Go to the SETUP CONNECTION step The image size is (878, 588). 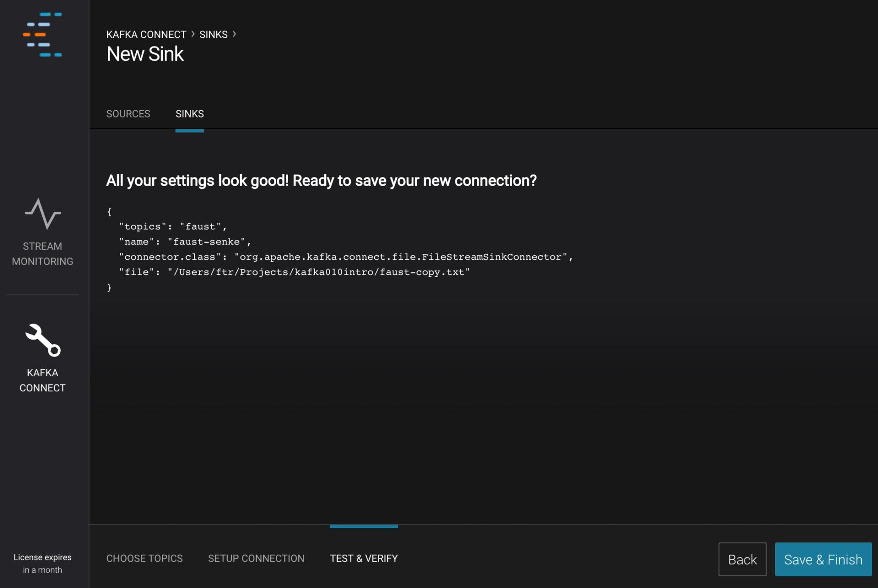pyautogui.click(x=256, y=558)
